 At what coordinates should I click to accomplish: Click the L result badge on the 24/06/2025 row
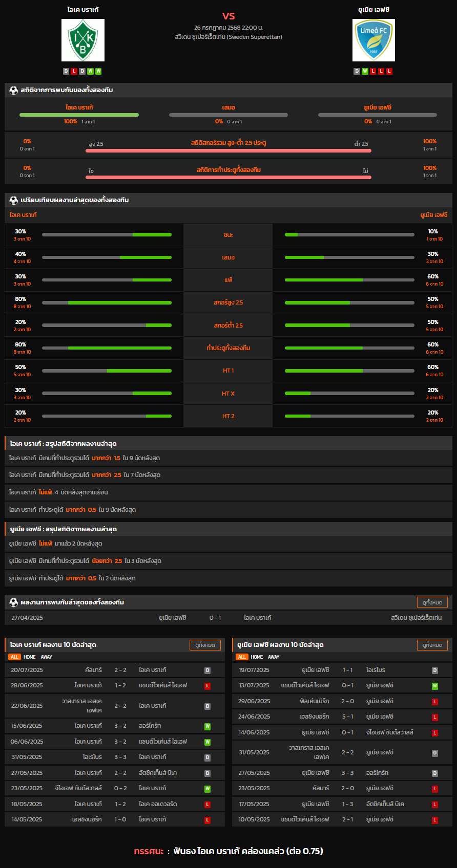point(435,717)
